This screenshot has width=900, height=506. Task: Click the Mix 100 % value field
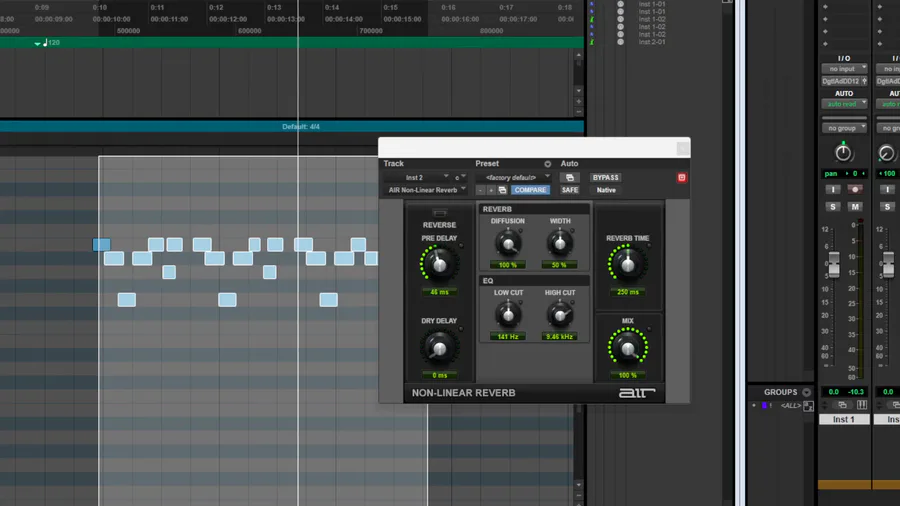(x=627, y=375)
